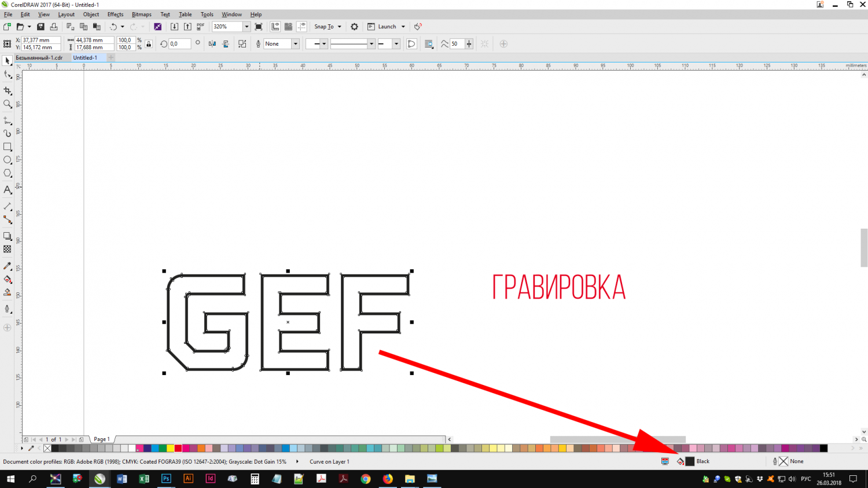Choose the Smart Fill tool
The width and height of the screenshot is (868, 488).
click(8, 292)
